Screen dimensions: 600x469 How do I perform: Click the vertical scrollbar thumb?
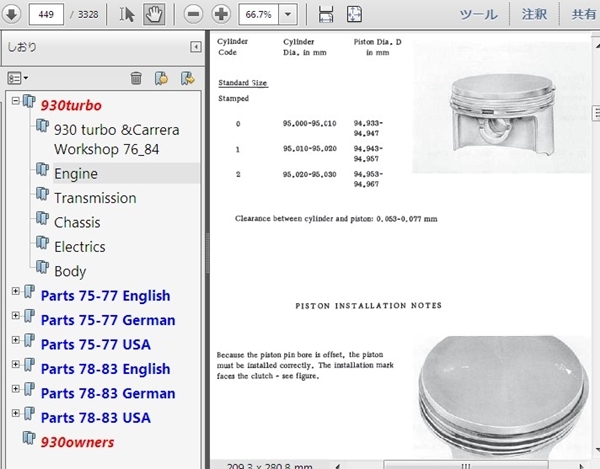point(596,113)
